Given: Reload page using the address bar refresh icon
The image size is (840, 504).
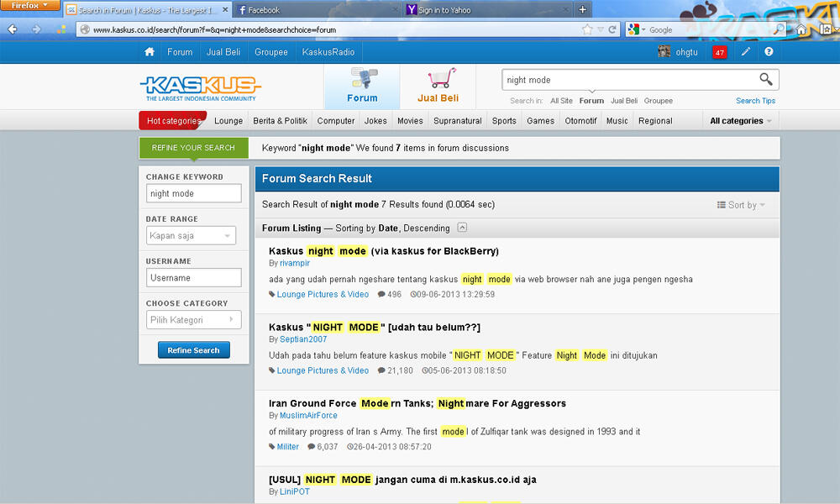Looking at the screenshot, I should (x=612, y=29).
